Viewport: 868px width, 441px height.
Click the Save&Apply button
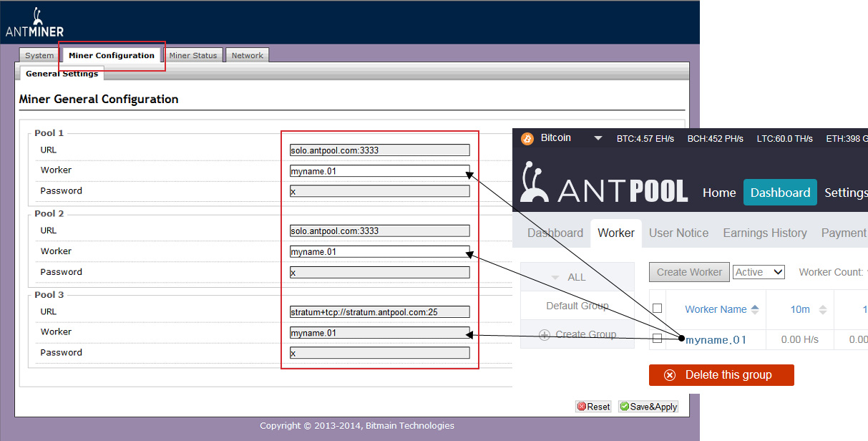648,407
